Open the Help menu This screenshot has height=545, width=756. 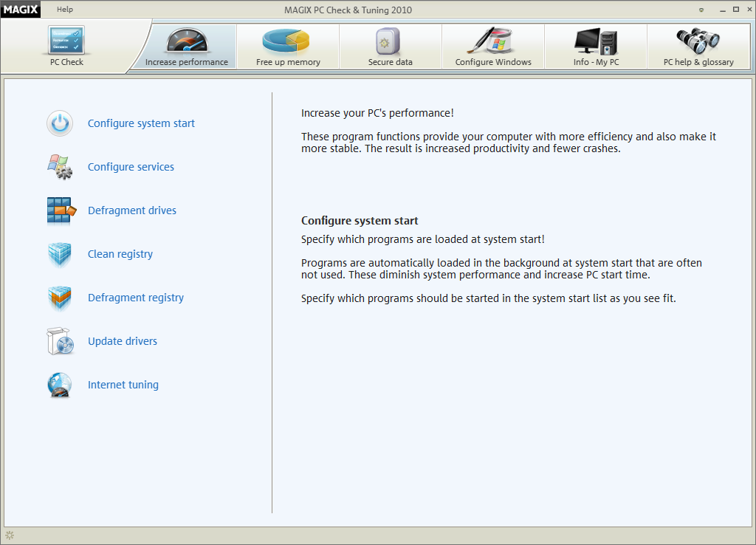coord(65,9)
